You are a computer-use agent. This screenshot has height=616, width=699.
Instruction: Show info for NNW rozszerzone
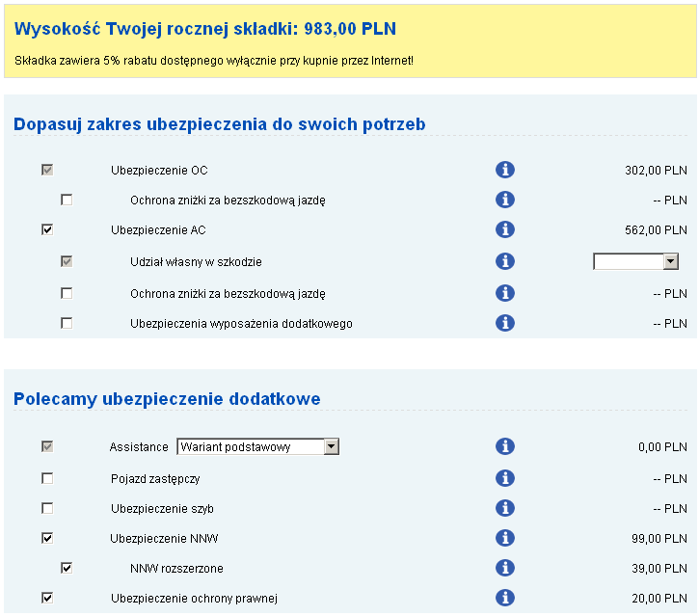[504, 568]
